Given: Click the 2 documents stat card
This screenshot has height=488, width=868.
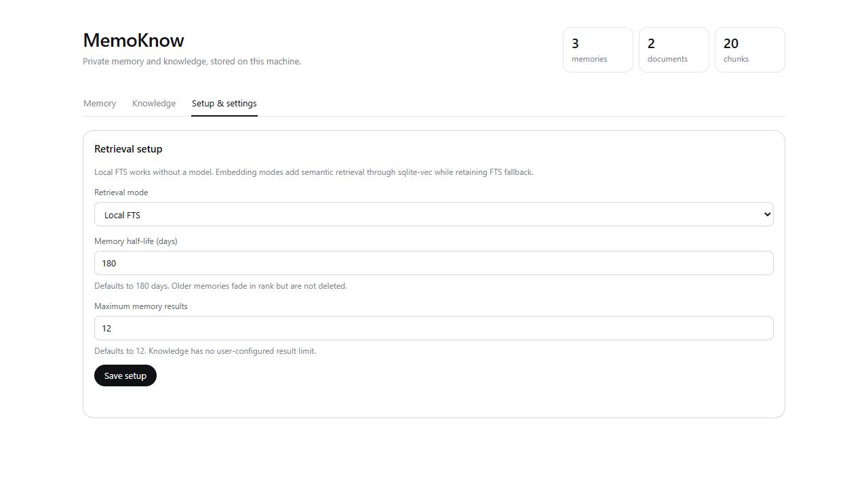Looking at the screenshot, I should [x=674, y=49].
